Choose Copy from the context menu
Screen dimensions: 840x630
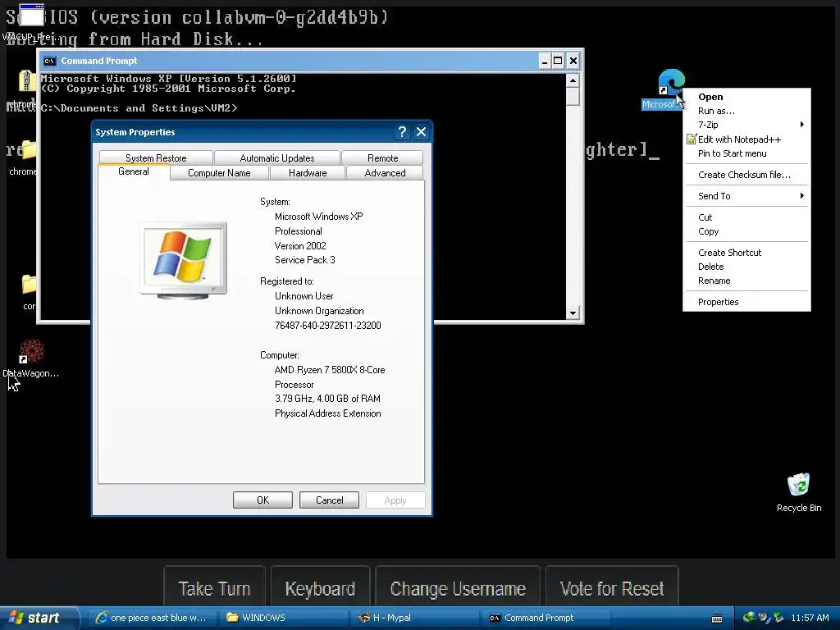746,231
